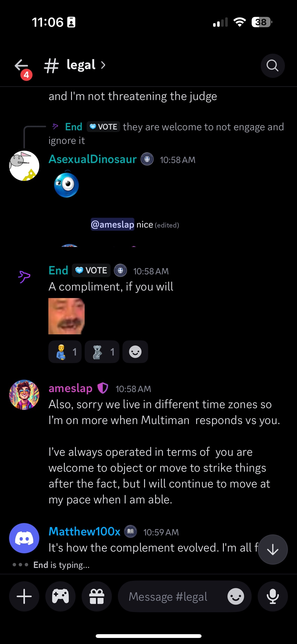Jump to latest messages with down arrow

(x=273, y=550)
